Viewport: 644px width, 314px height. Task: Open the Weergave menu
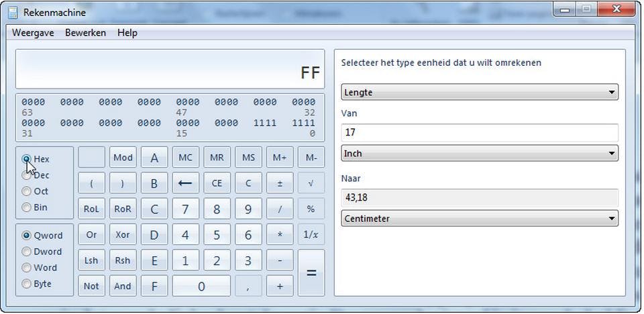pyautogui.click(x=33, y=32)
